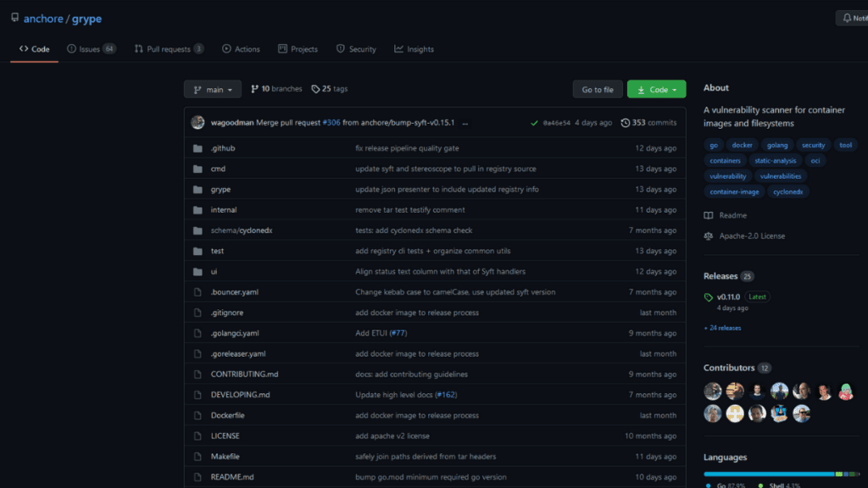Select the static-analysis topic tag
The width and height of the screenshot is (868, 488).
point(775,160)
